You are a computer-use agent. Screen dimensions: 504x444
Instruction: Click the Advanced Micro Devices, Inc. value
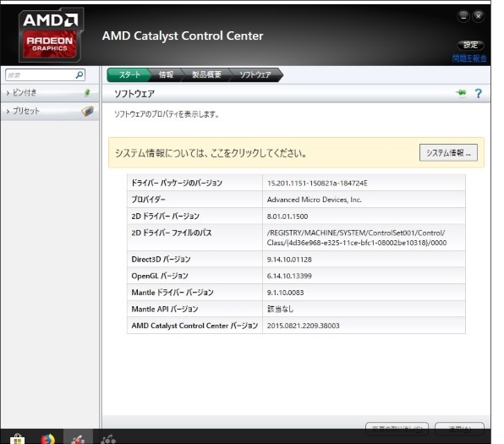tap(314, 200)
